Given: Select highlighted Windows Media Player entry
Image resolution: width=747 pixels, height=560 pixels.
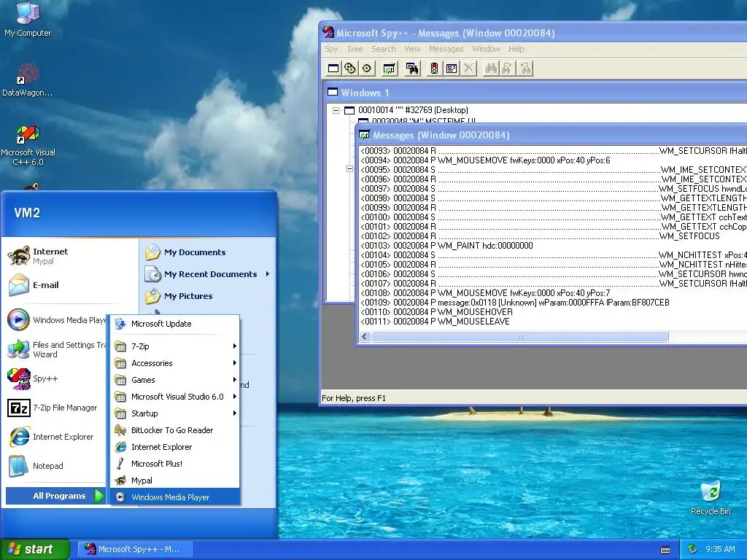Looking at the screenshot, I should [x=175, y=497].
